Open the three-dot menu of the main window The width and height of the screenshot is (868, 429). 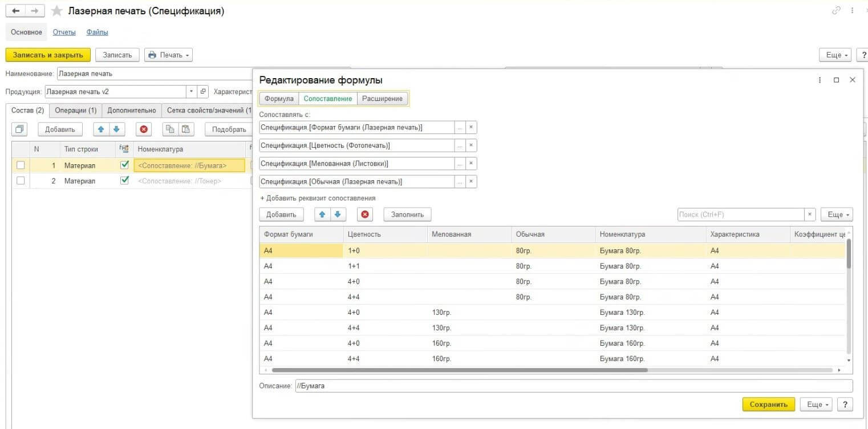coord(851,11)
